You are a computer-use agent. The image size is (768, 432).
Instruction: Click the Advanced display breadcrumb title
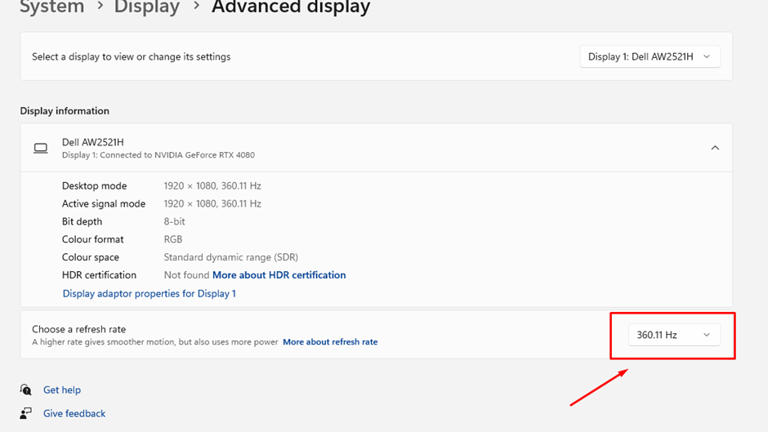coord(291,7)
